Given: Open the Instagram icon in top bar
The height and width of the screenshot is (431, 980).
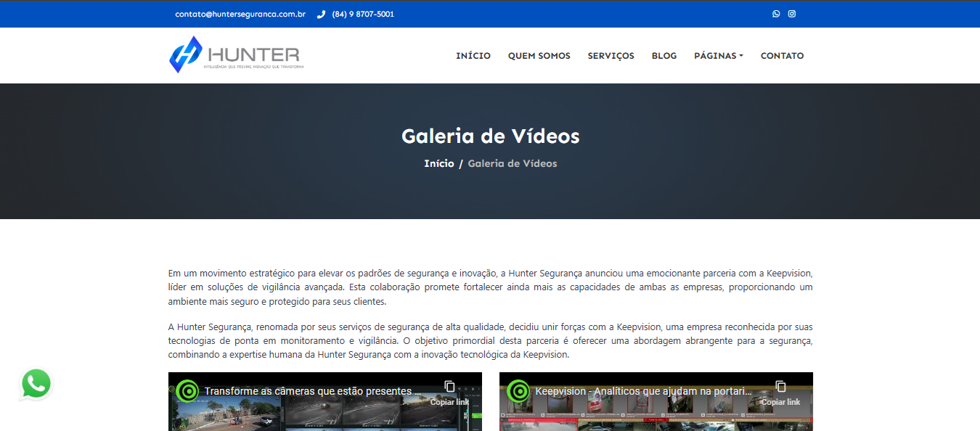Looking at the screenshot, I should (x=792, y=14).
